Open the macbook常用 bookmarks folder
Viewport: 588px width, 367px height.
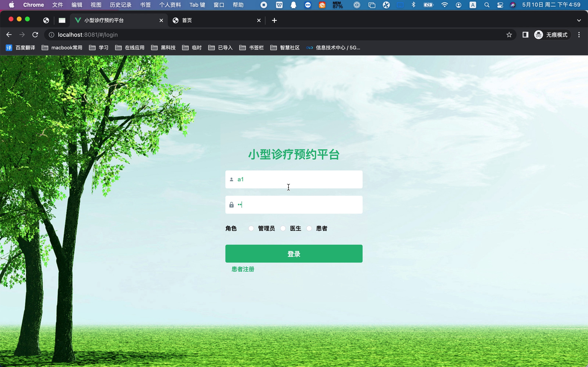[62, 48]
